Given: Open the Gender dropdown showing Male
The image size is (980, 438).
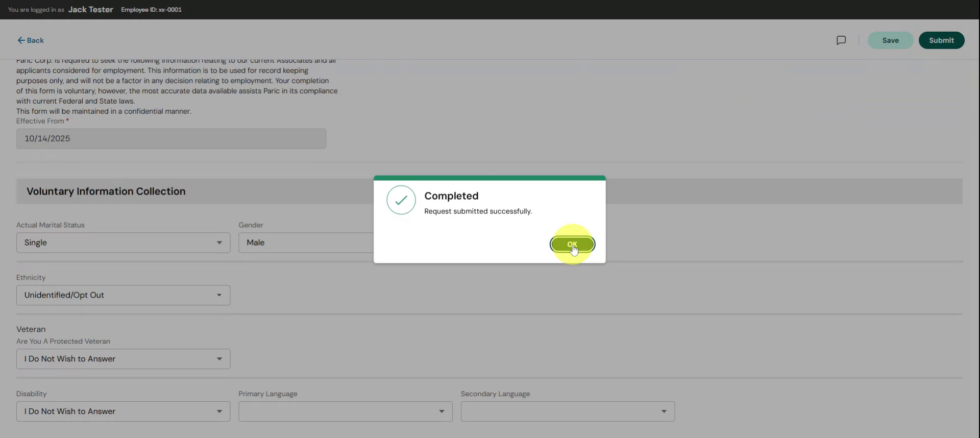Looking at the screenshot, I should (306, 242).
